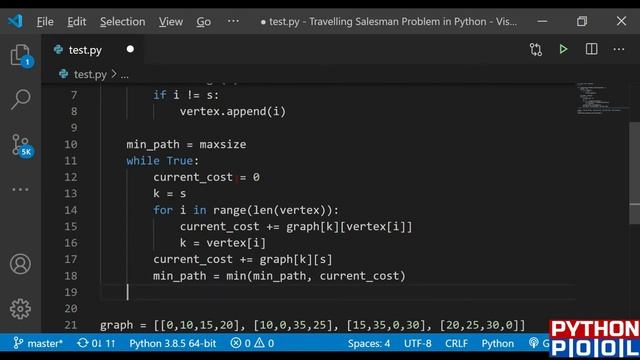
Task: Select Python language mode in status bar
Action: [498, 344]
